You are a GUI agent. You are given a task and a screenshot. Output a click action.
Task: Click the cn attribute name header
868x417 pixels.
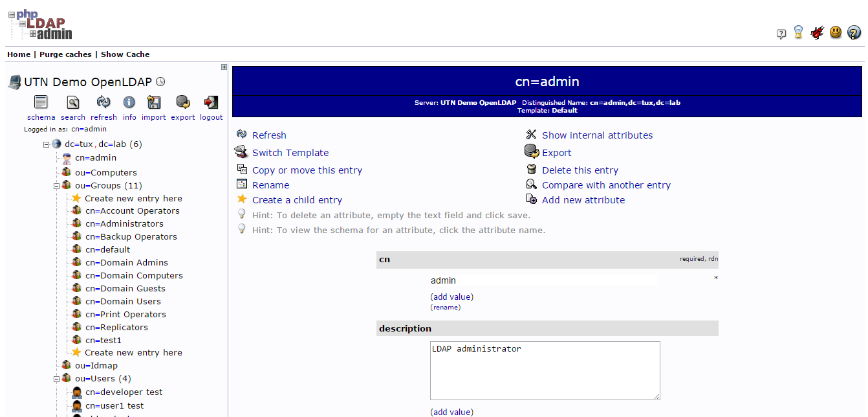click(x=384, y=259)
